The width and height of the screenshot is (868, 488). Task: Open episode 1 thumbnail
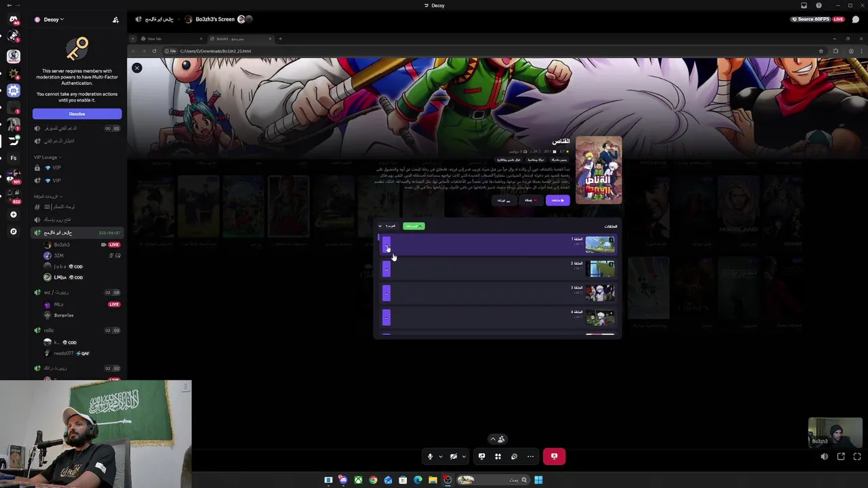tap(600, 245)
